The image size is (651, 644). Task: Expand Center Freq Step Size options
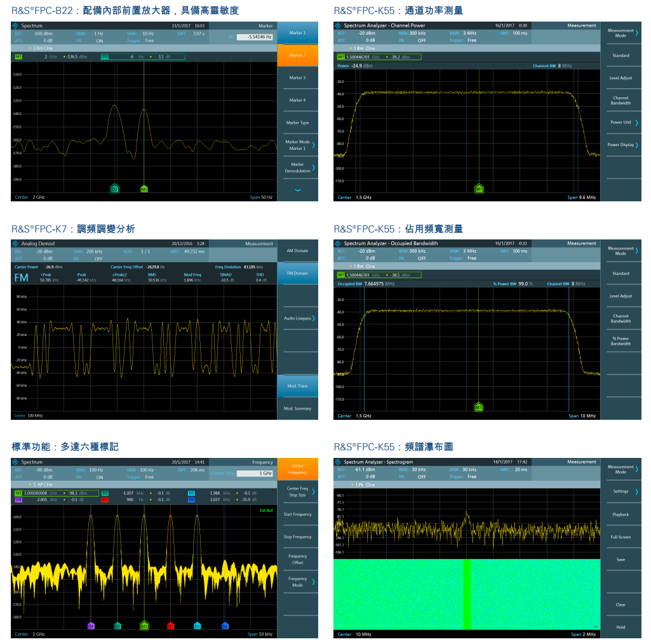[297, 492]
